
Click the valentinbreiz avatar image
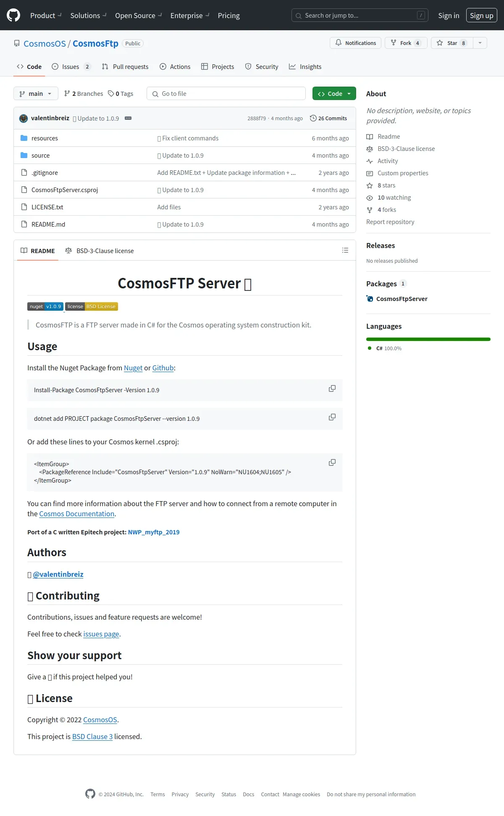pos(24,119)
